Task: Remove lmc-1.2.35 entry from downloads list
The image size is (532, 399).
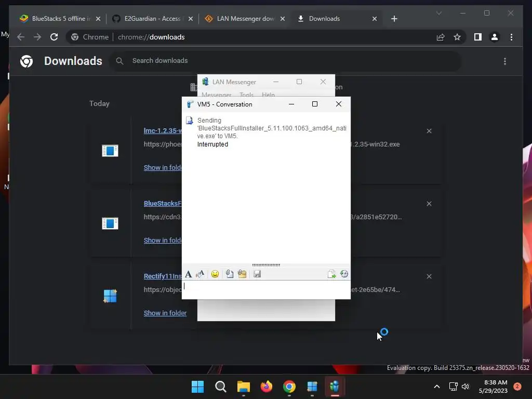Action: pyautogui.click(x=429, y=131)
